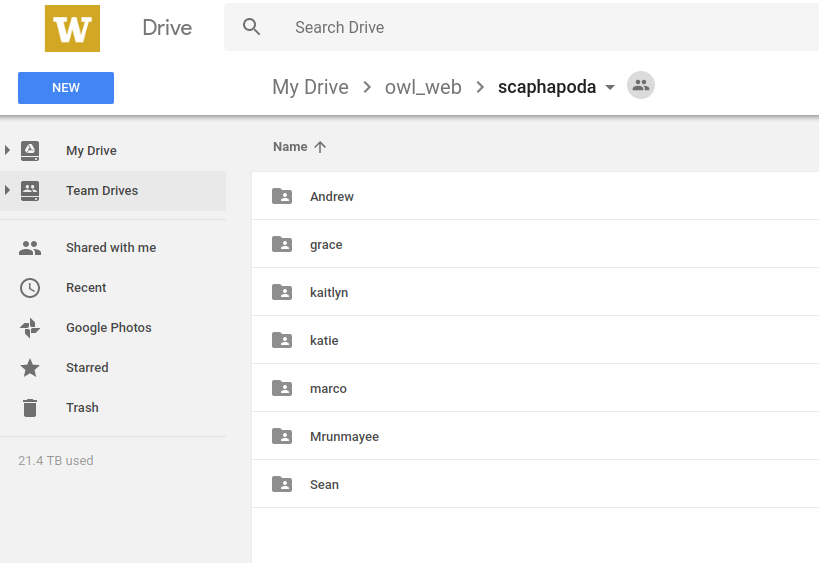The image size is (819, 563).
Task: Expand the My Drive tree arrow
Action: click(x=8, y=151)
